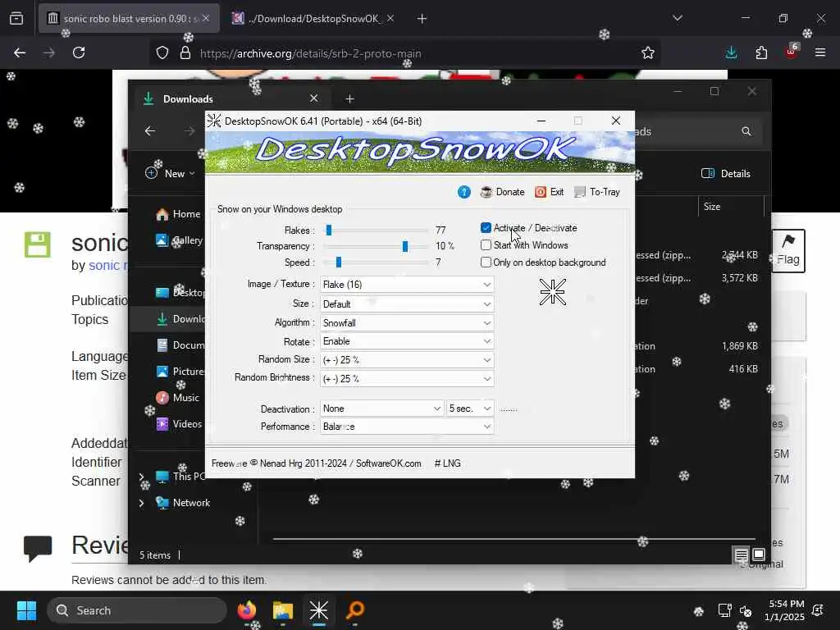Open a new Firefox tab
Screen dimensions: 840x630
[x=422, y=19]
